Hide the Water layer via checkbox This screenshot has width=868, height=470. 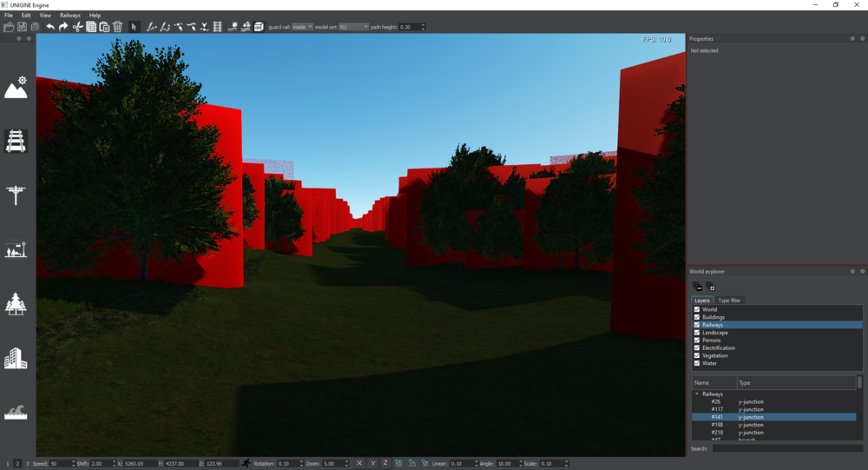pyautogui.click(x=697, y=364)
